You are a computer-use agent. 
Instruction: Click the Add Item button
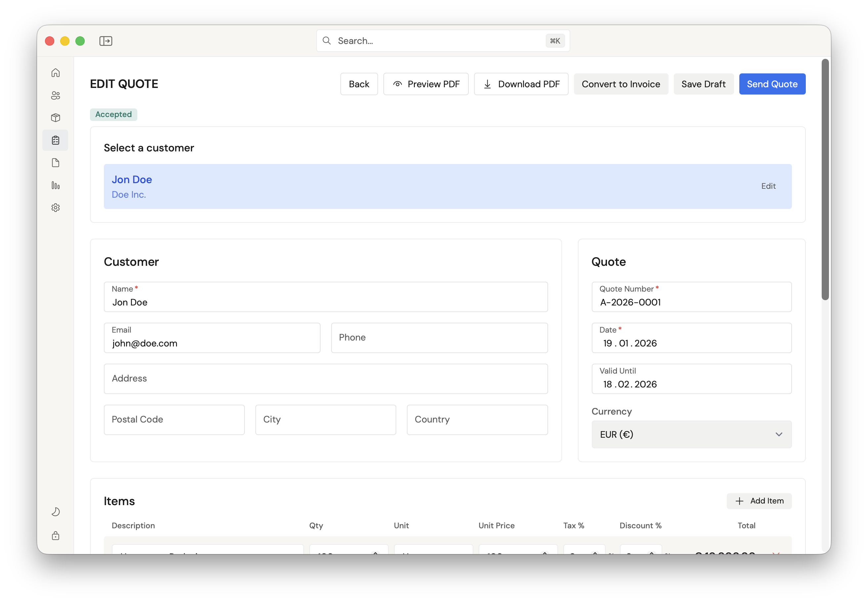point(759,501)
